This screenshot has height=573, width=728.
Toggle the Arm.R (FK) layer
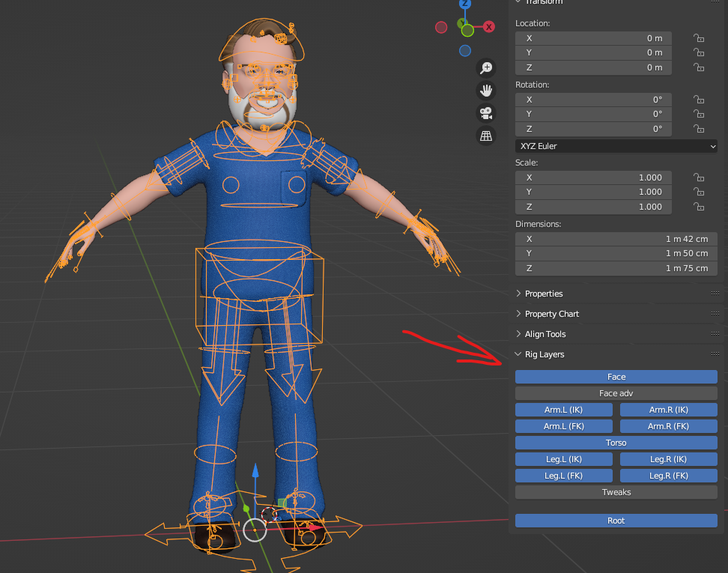pos(669,426)
